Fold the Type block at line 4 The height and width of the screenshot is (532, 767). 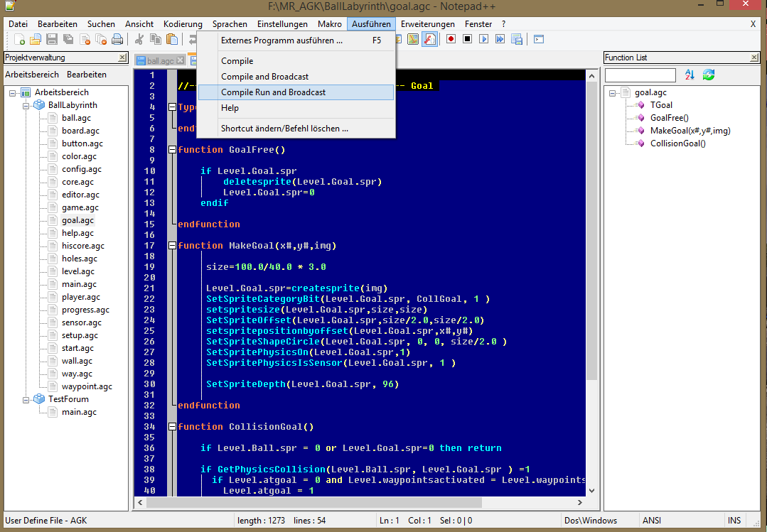pyautogui.click(x=172, y=107)
